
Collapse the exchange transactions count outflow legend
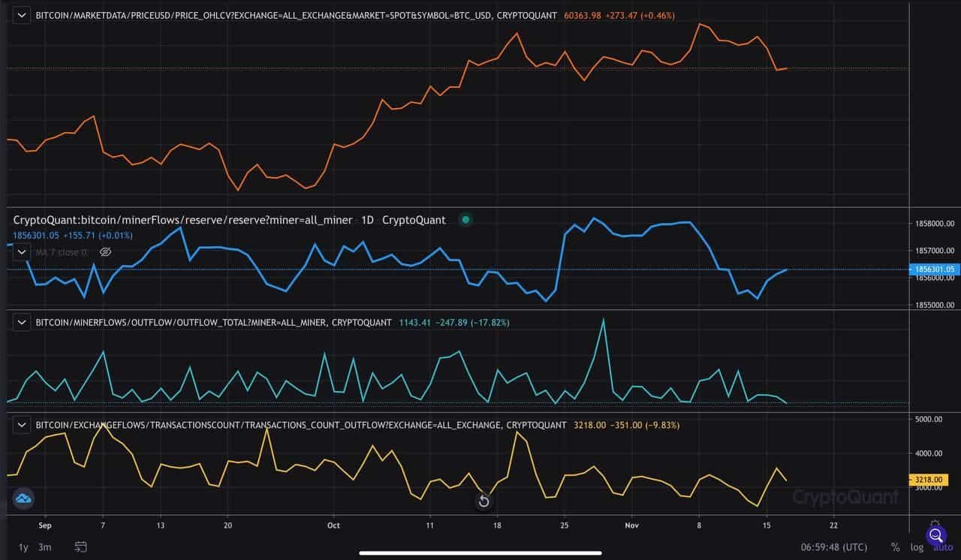click(23, 425)
